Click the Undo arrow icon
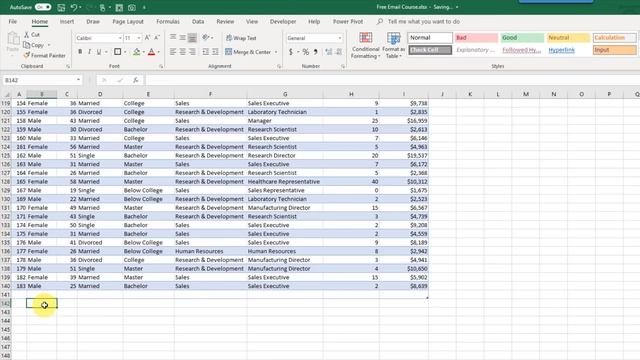This screenshot has width=640, height=360. tap(73, 7)
